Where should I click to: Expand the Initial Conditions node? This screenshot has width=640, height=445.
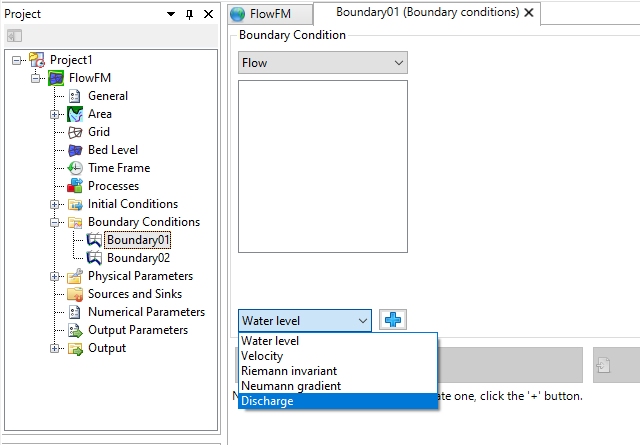[x=54, y=204]
